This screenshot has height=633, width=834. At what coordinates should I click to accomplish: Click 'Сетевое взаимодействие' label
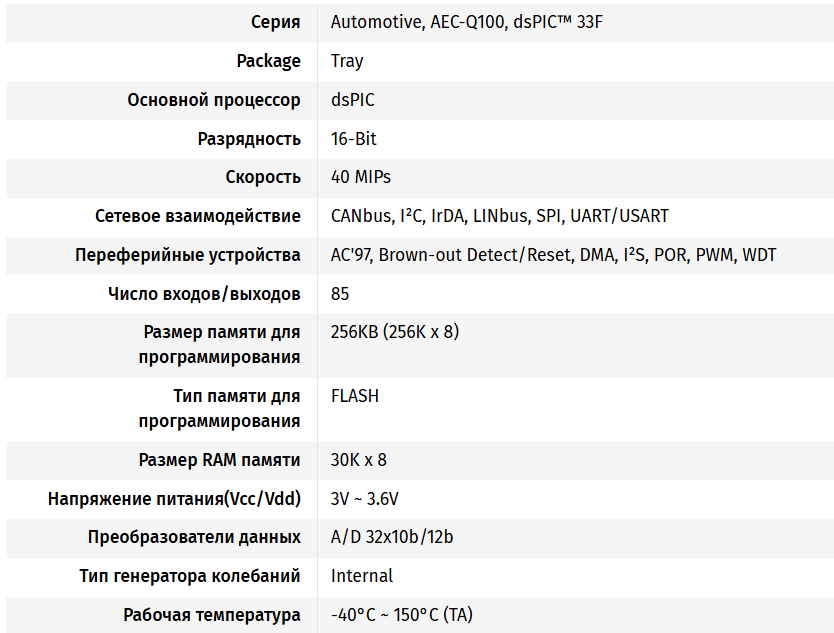197,216
